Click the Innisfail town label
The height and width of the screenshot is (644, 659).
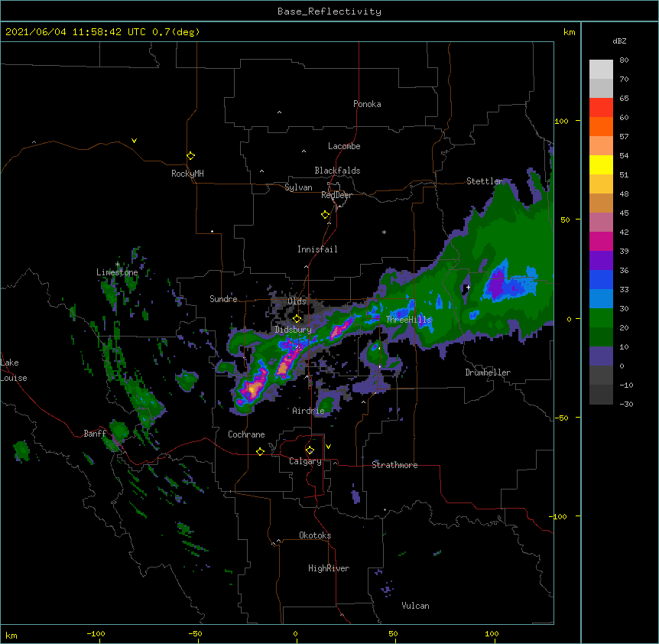coord(317,249)
